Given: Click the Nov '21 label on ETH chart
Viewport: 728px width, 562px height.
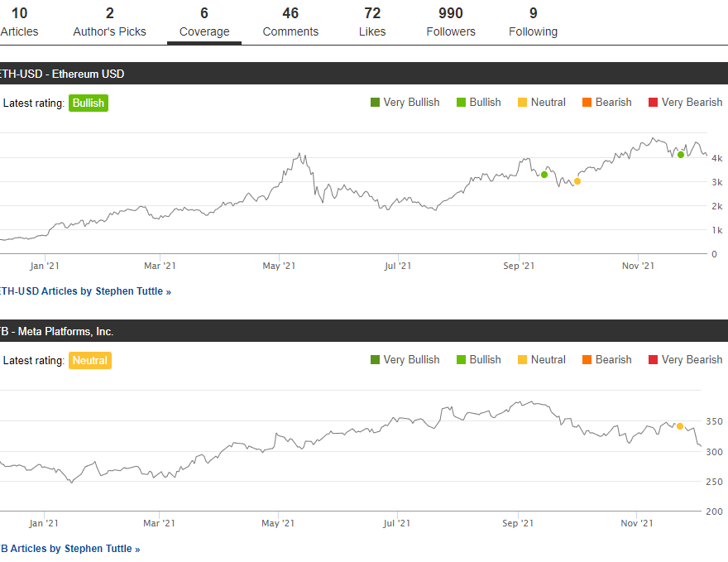Looking at the screenshot, I should (638, 266).
